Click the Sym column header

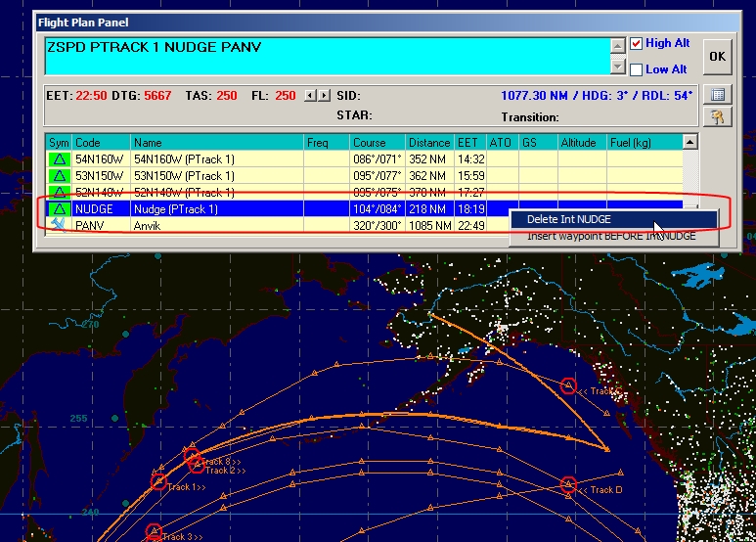point(59,143)
